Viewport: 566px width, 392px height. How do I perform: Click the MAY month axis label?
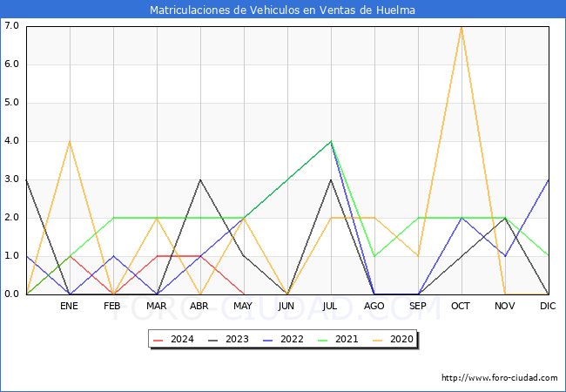coord(243,306)
